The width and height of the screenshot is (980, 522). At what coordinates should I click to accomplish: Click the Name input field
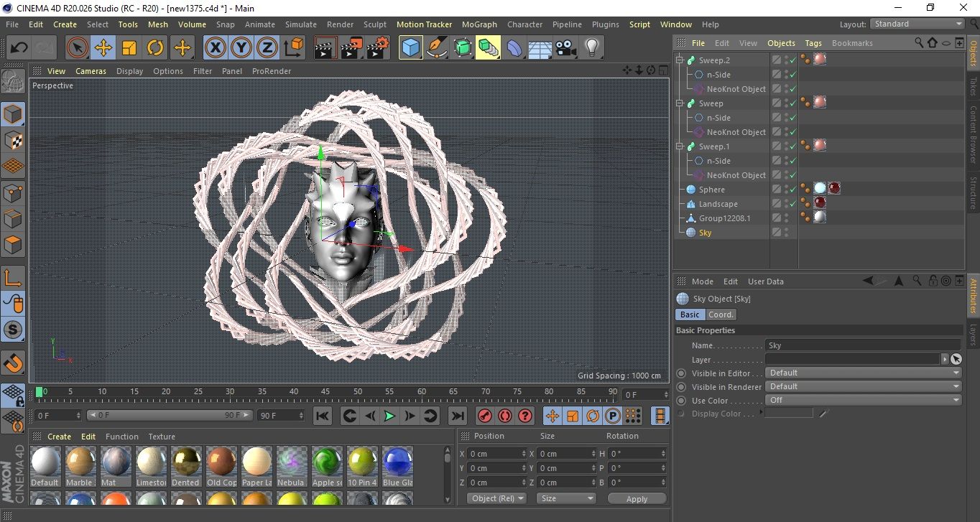[863, 345]
